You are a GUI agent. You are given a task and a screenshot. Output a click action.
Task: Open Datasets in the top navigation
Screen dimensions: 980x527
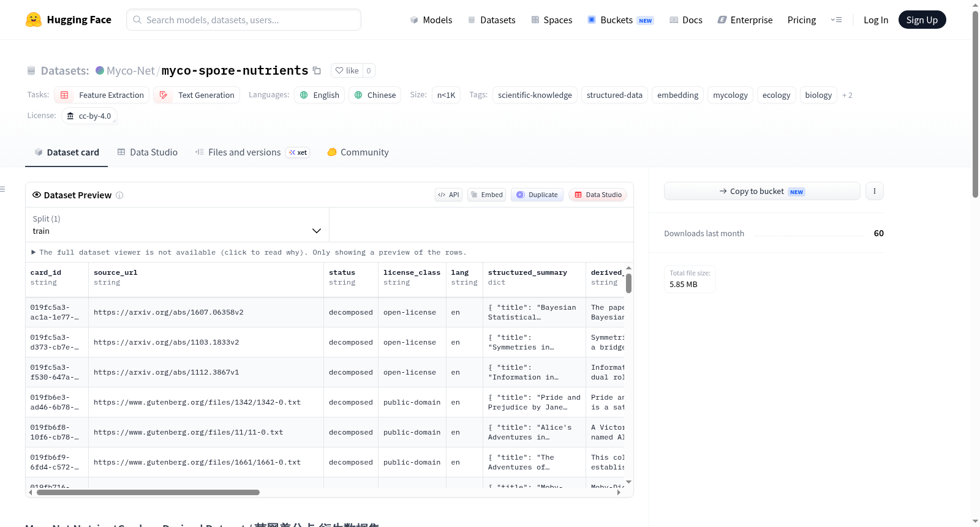491,20
